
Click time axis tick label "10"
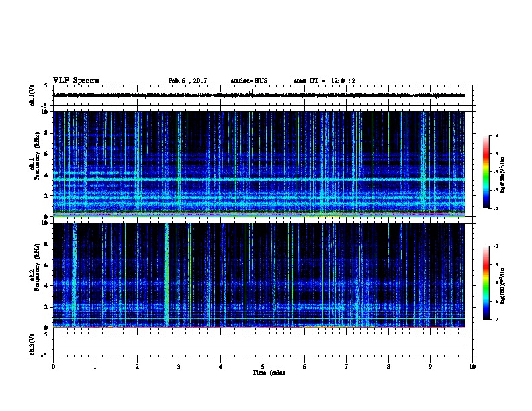click(x=472, y=366)
